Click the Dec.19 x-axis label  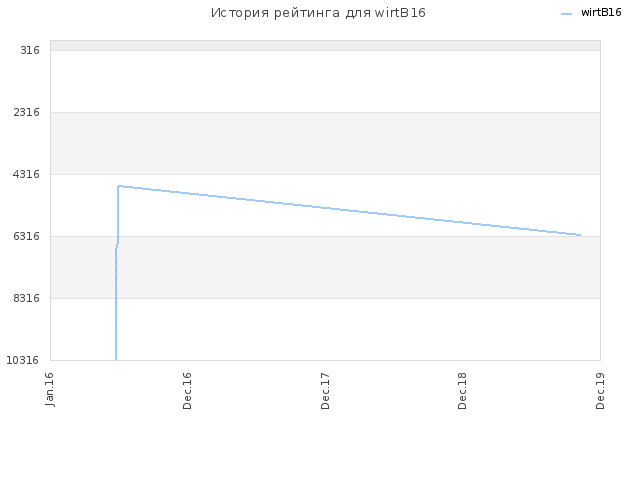[x=600, y=391]
